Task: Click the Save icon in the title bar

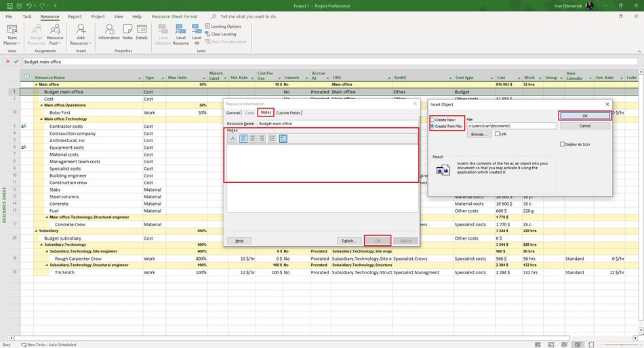Action: click(9, 5)
